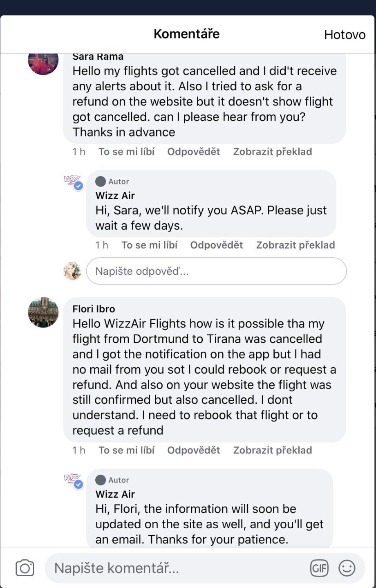Tap Wizz Air logo beside reply to Flori
Screen dimensions: 376x588
(74, 481)
